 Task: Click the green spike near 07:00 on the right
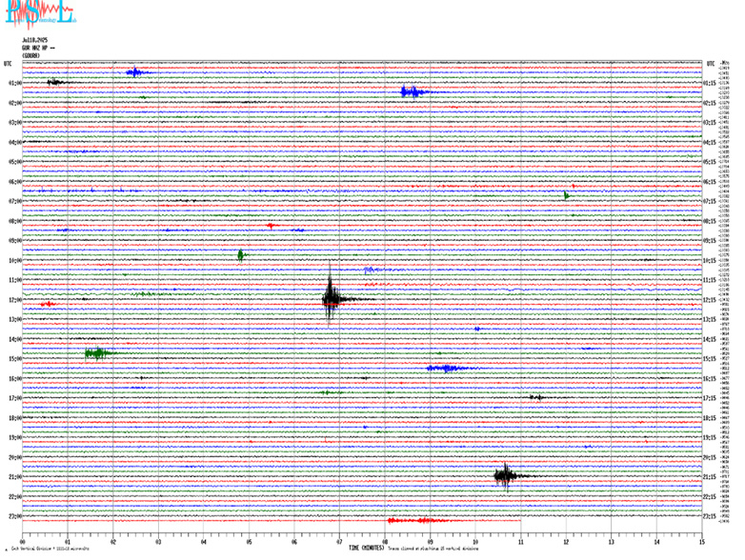point(566,195)
